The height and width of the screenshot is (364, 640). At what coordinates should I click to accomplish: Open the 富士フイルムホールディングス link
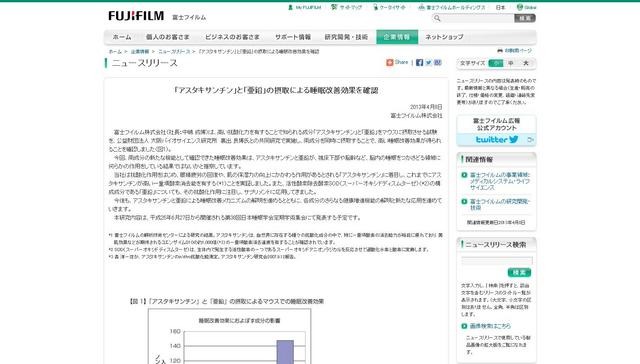(x=452, y=7)
